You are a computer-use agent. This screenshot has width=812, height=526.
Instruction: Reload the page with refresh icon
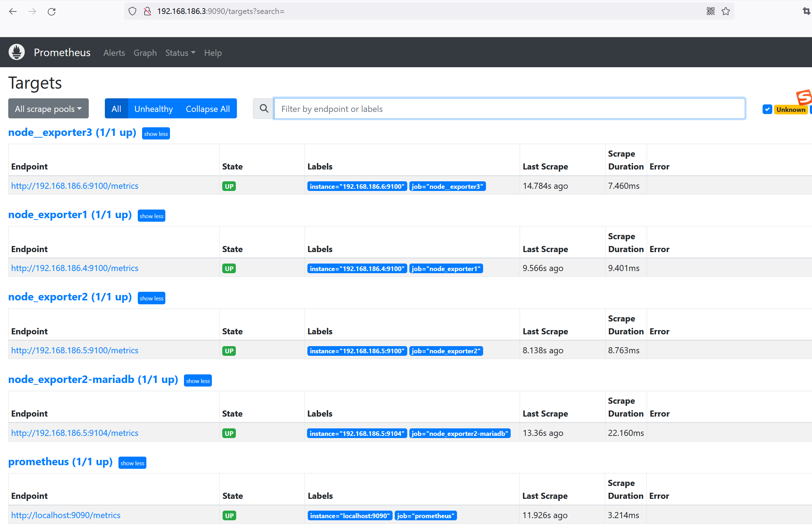52,11
